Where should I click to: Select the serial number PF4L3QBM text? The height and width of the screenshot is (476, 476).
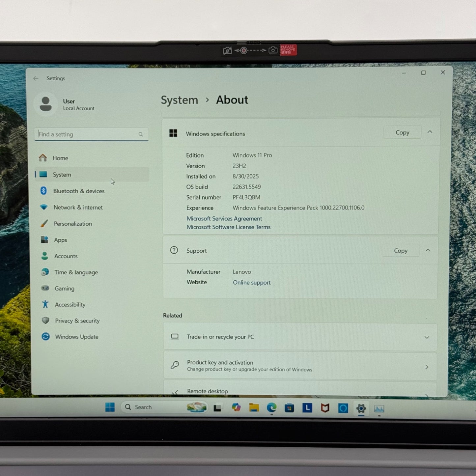point(246,197)
